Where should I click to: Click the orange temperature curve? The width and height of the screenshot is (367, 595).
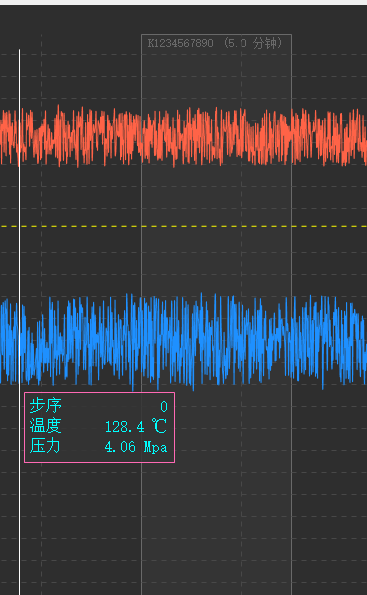pos(183,137)
